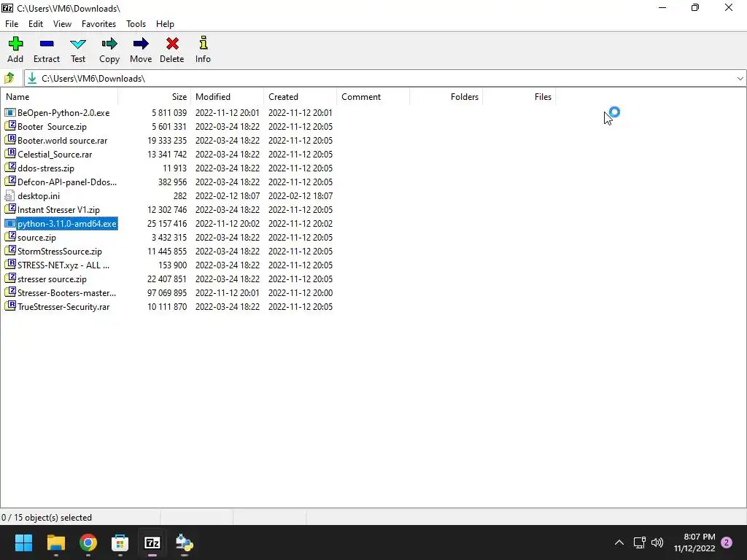Click the stresser source.zip archive icon
The height and width of the screenshot is (560, 747).
[9, 279]
